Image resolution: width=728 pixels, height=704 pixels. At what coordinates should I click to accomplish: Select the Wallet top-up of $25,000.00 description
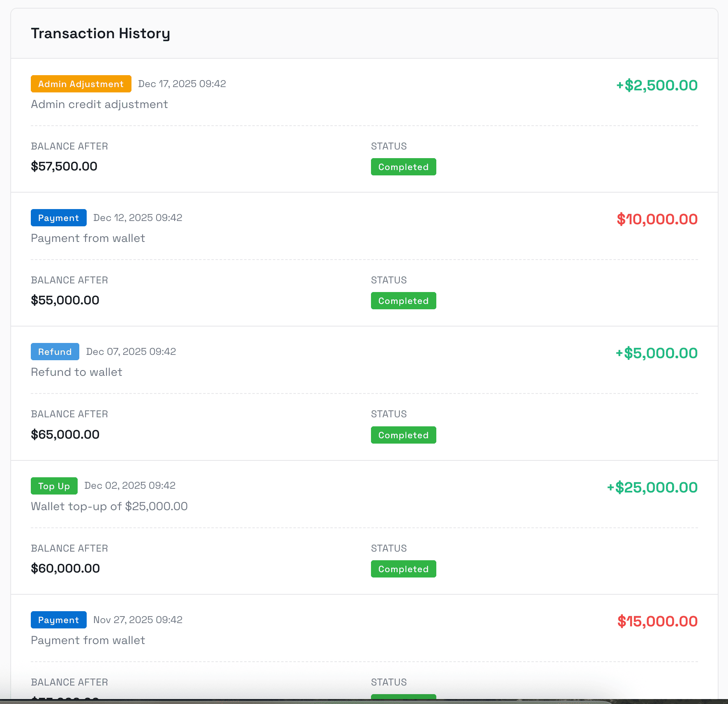pos(109,506)
